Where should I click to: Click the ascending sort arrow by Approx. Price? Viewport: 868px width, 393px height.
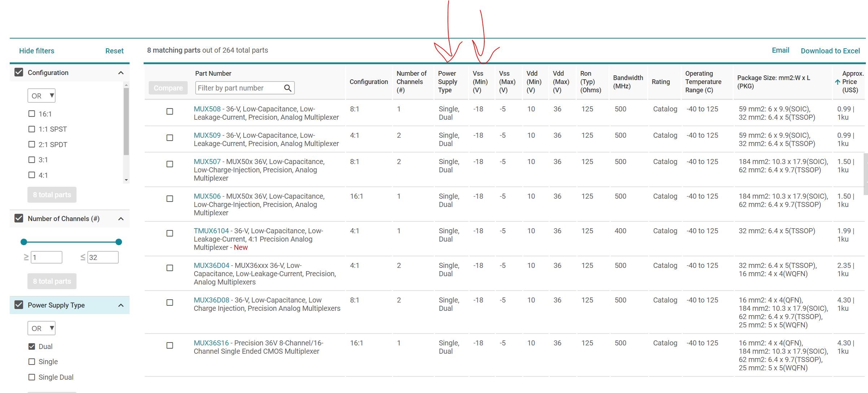point(838,82)
